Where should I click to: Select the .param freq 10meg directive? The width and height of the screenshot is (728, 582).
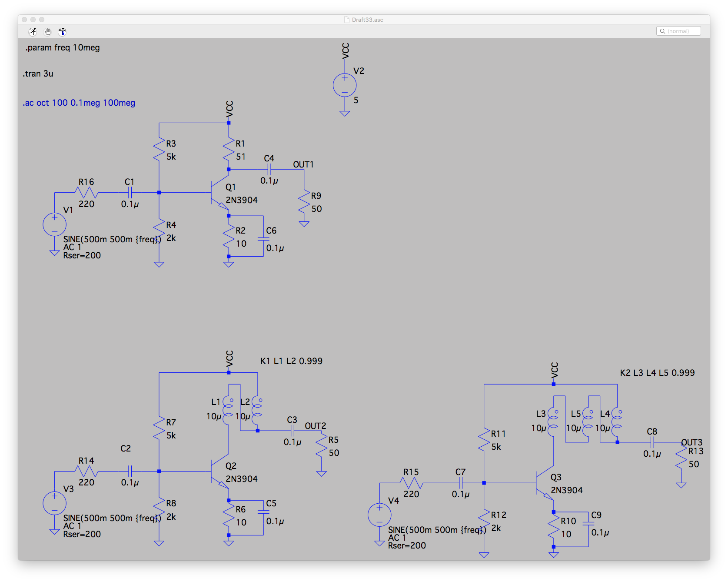(x=63, y=48)
